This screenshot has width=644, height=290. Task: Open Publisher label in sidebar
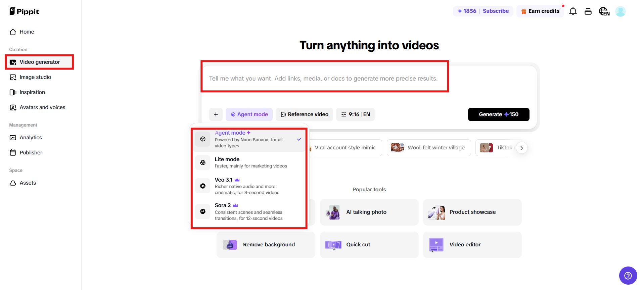[31, 153]
